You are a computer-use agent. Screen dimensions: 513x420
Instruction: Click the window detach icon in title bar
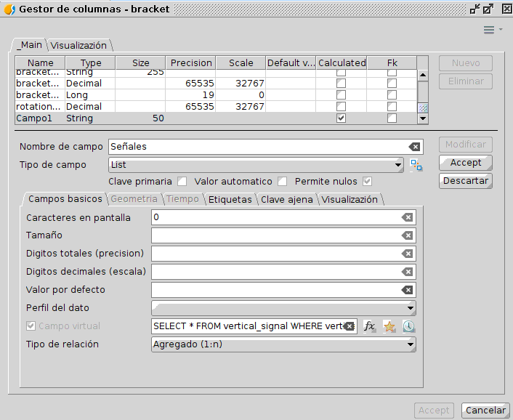coord(474,9)
